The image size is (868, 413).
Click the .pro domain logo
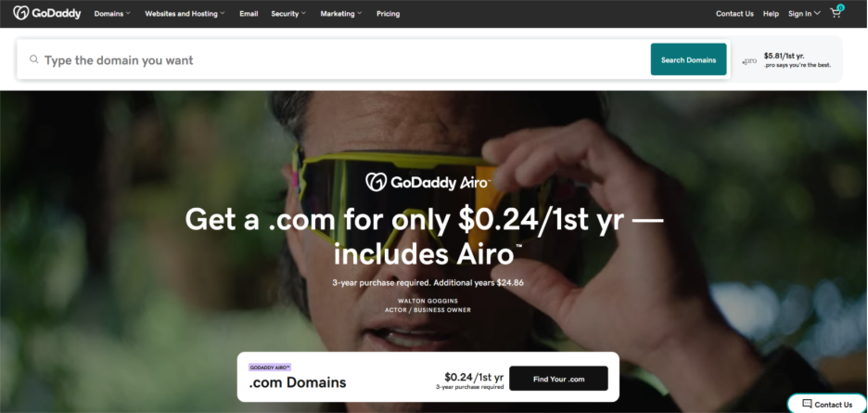coord(749,61)
